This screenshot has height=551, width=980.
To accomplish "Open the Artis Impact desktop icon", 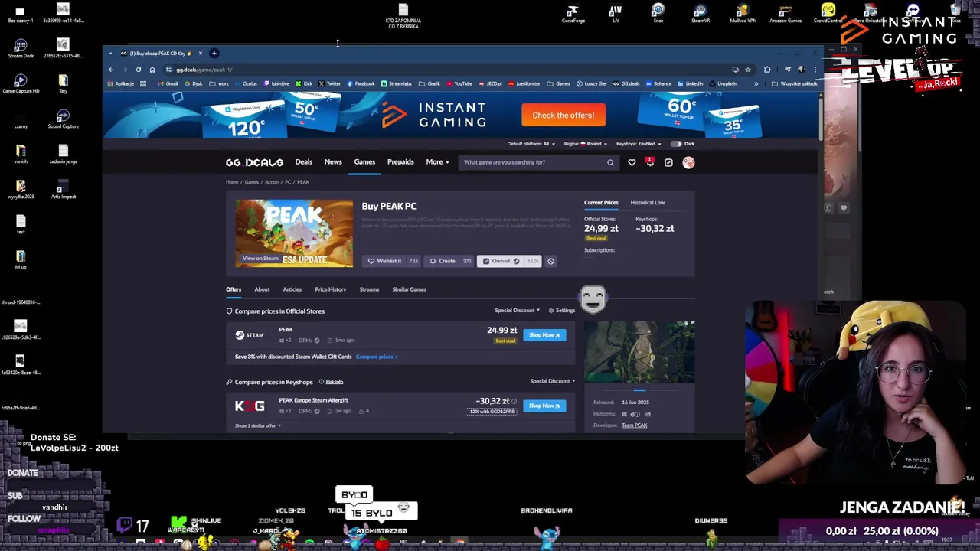I will [x=63, y=190].
